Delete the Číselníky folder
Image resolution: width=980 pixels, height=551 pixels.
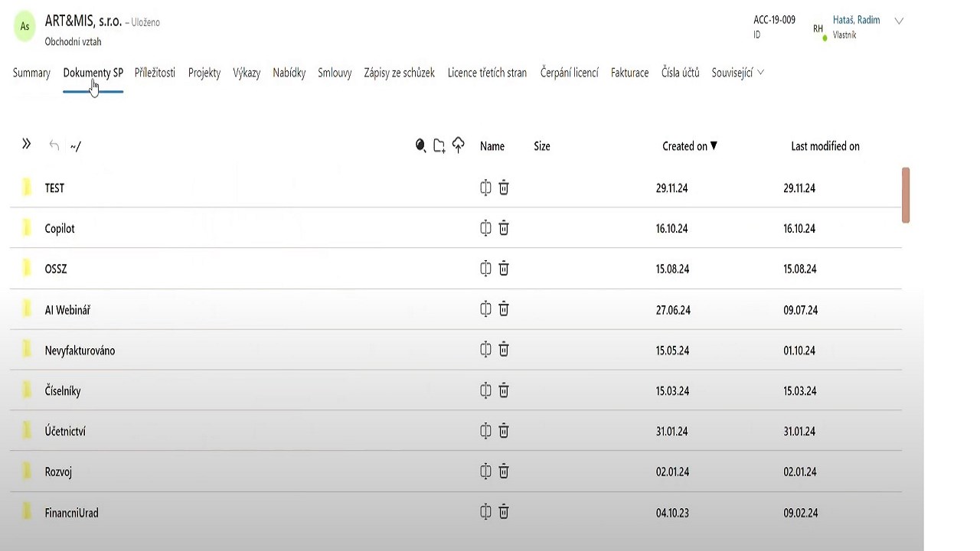point(504,390)
